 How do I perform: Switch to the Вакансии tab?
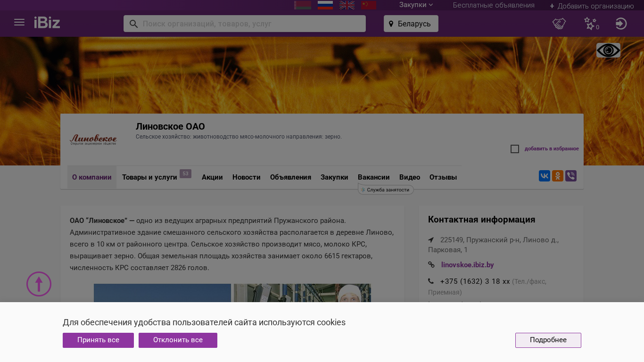tap(373, 177)
